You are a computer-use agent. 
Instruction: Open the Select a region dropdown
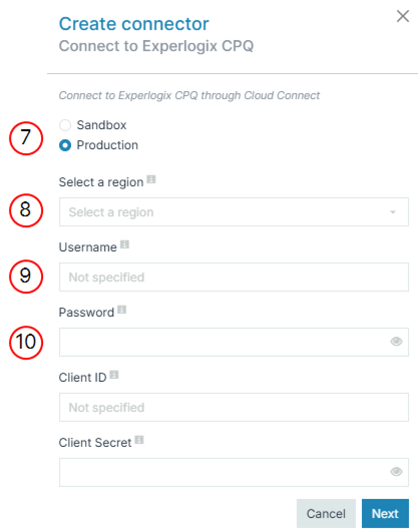coord(226,212)
